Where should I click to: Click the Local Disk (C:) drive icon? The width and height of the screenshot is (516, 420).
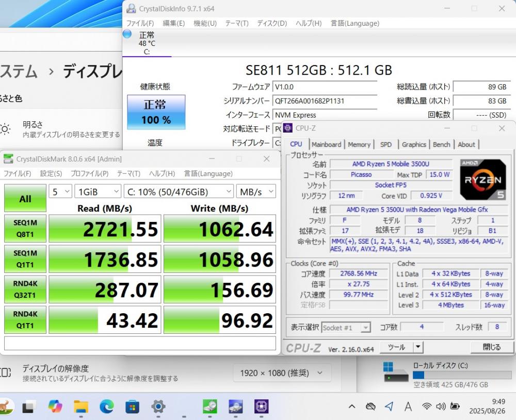click(x=396, y=372)
